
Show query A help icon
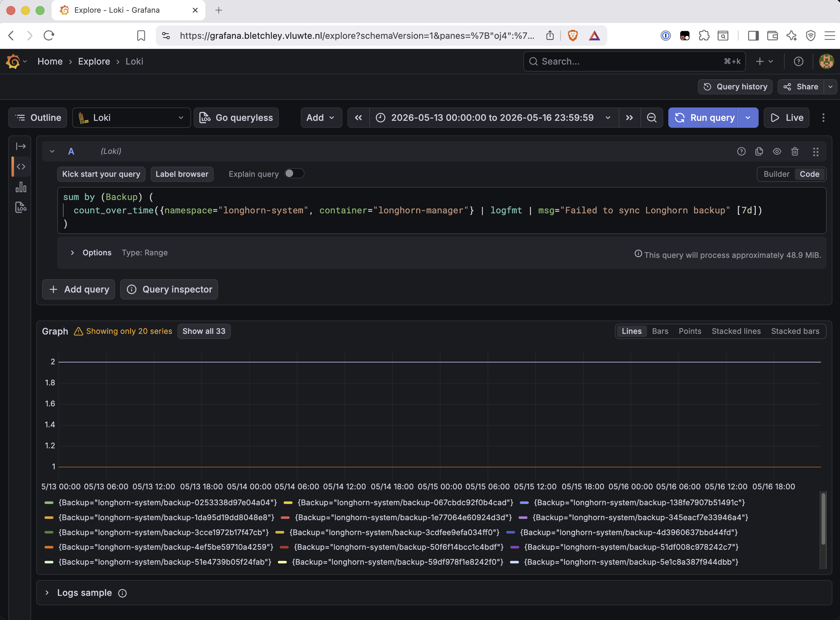(741, 151)
